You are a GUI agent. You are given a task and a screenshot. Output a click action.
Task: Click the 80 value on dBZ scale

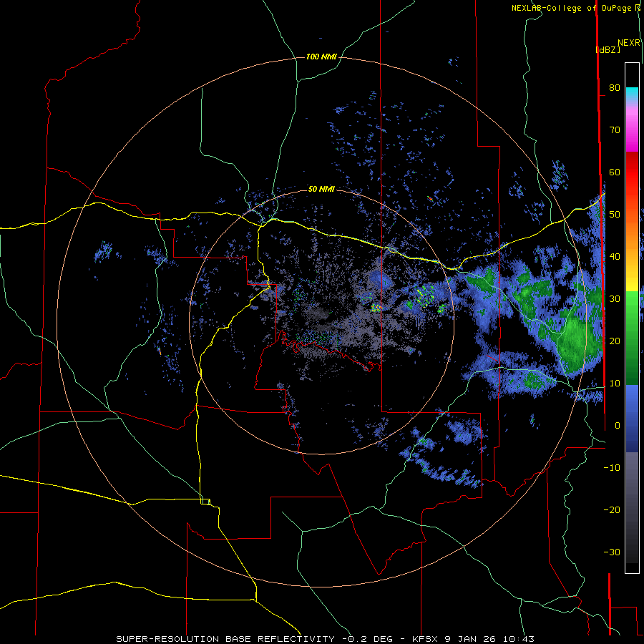tap(615, 87)
